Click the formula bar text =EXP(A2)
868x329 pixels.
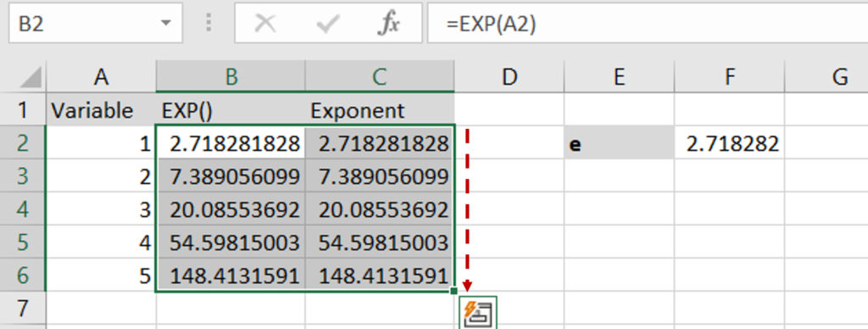(491, 24)
